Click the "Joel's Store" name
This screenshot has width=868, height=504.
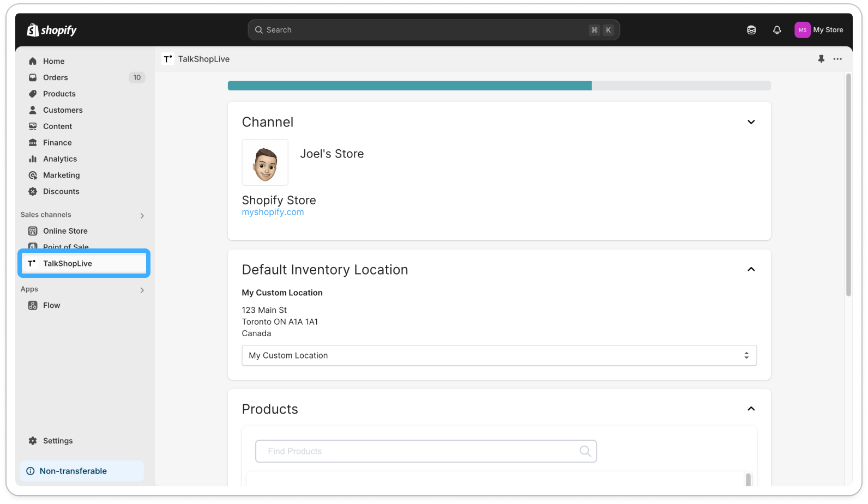[x=331, y=154]
